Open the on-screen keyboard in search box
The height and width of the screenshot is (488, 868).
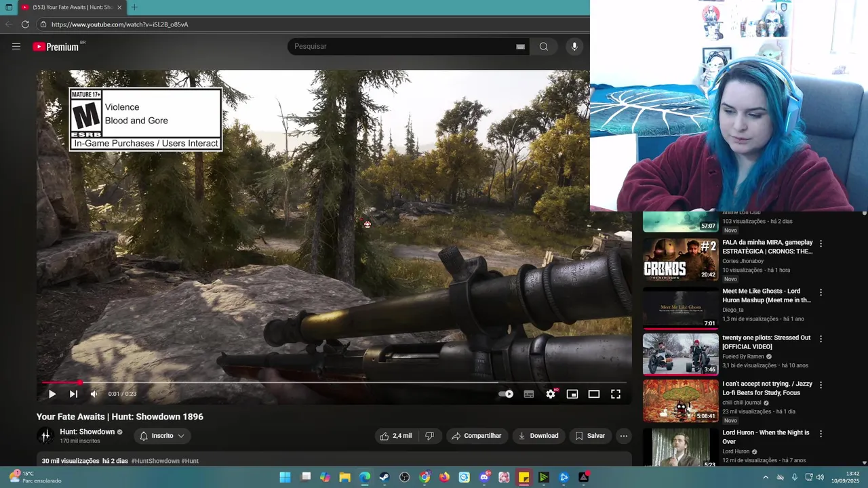[x=520, y=46]
